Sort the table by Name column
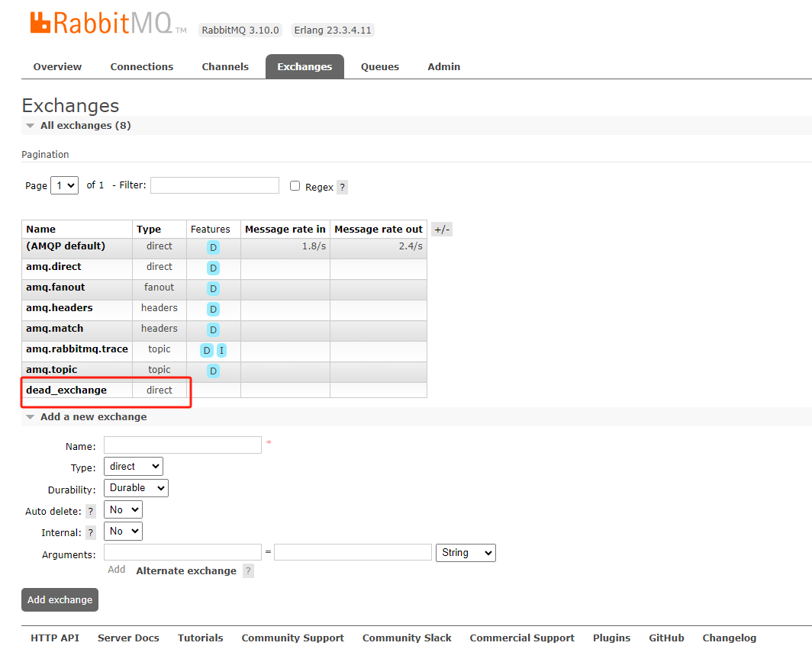 tap(41, 230)
